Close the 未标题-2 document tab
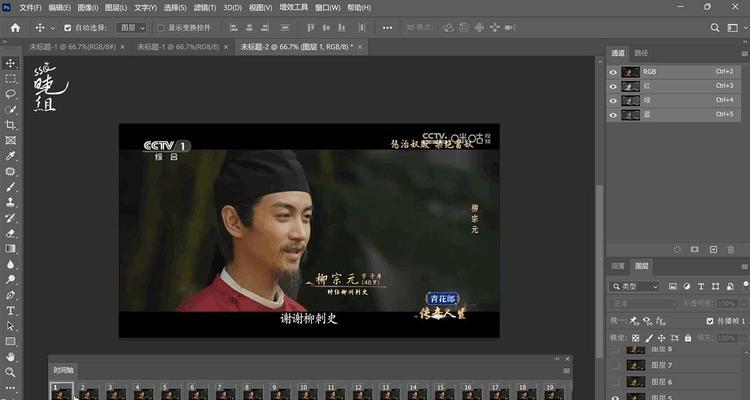The image size is (750, 400). click(360, 47)
